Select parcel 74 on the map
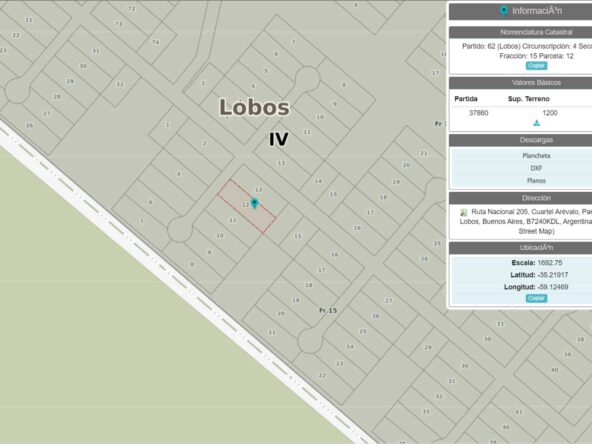Image resolution: width=592 pixels, height=444 pixels. (x=156, y=42)
